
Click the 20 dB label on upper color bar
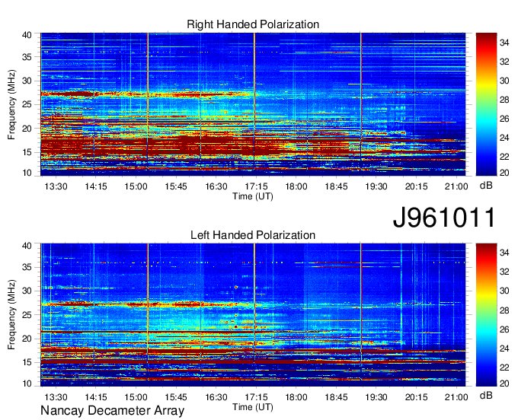[504, 173]
